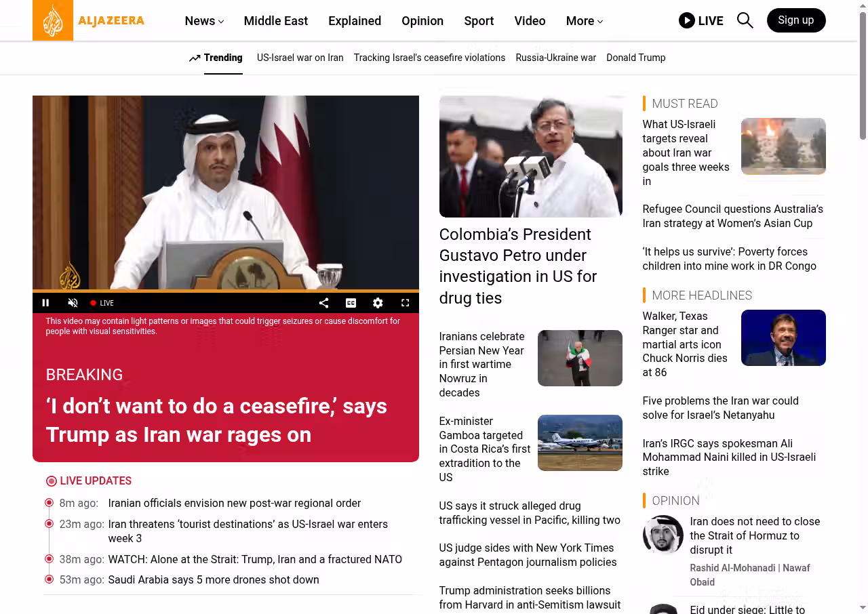Click the Sign up button

pos(795,20)
